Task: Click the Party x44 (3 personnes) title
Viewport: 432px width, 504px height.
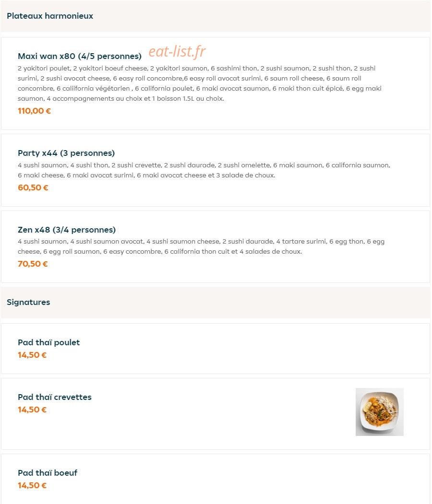Action: (x=66, y=153)
